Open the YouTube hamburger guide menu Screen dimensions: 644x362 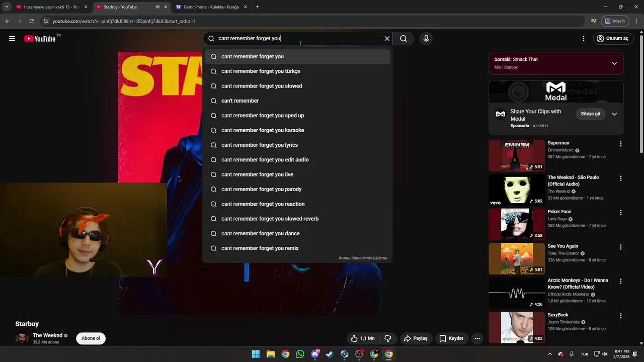click(x=12, y=39)
